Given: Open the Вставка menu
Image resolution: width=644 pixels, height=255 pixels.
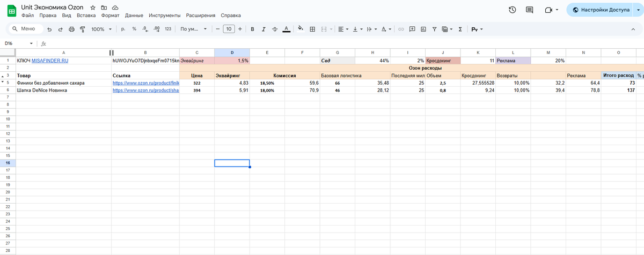Looking at the screenshot, I should [86, 16].
